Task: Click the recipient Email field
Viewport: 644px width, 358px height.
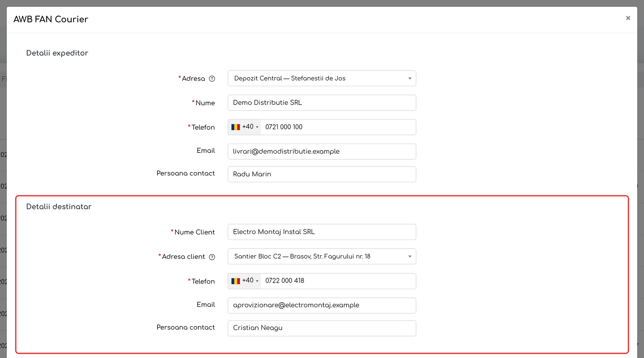Action: point(322,305)
